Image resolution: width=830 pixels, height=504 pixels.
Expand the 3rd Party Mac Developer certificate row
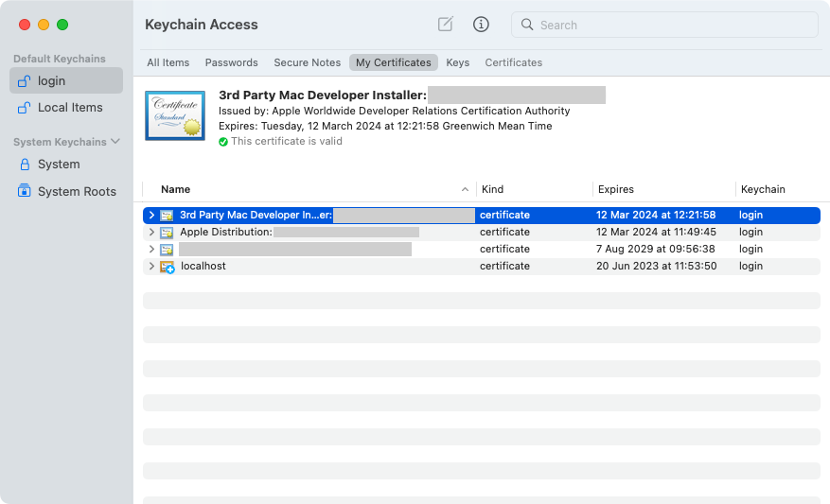(151, 215)
